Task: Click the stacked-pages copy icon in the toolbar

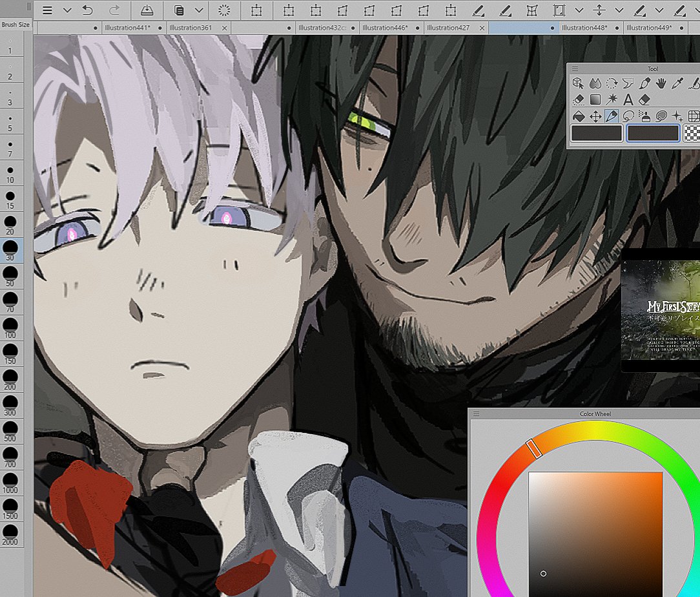Action: [x=179, y=10]
